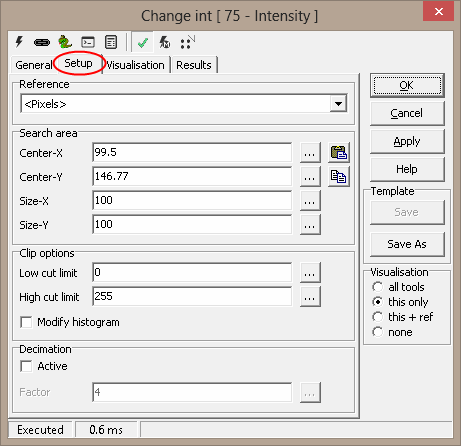Click the four dots N icon
Screen dimensions: 461x446
[187, 42]
